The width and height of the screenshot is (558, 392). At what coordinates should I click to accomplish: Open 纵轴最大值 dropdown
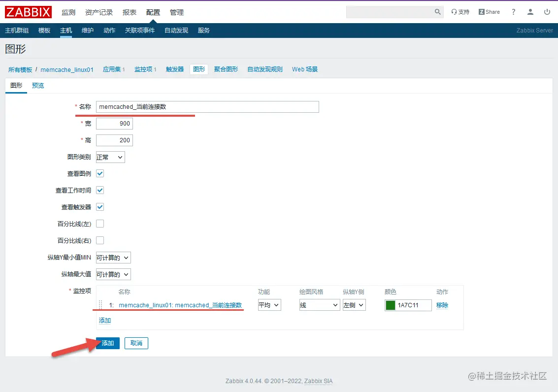tap(114, 274)
